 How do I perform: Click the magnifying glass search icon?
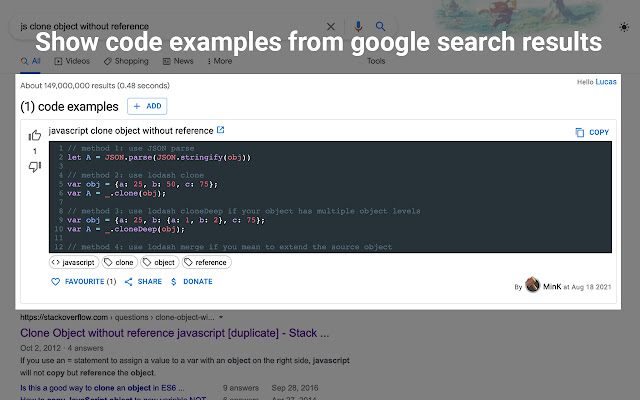380,27
